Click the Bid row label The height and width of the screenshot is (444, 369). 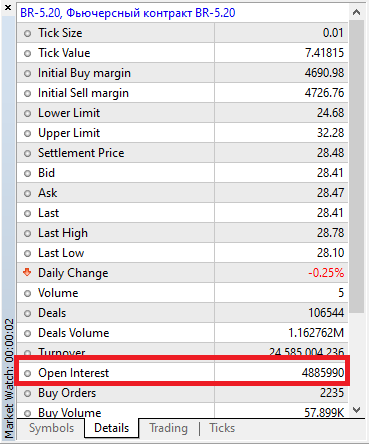point(46,173)
